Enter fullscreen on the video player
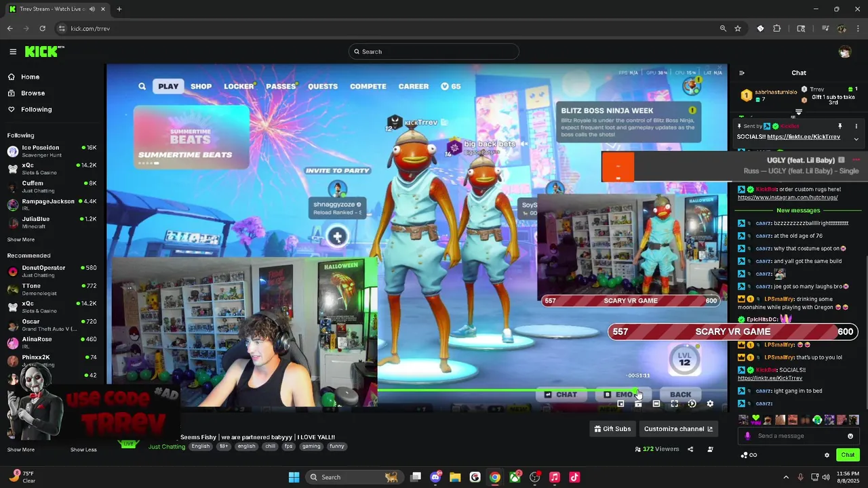868x488 pixels. [674, 403]
